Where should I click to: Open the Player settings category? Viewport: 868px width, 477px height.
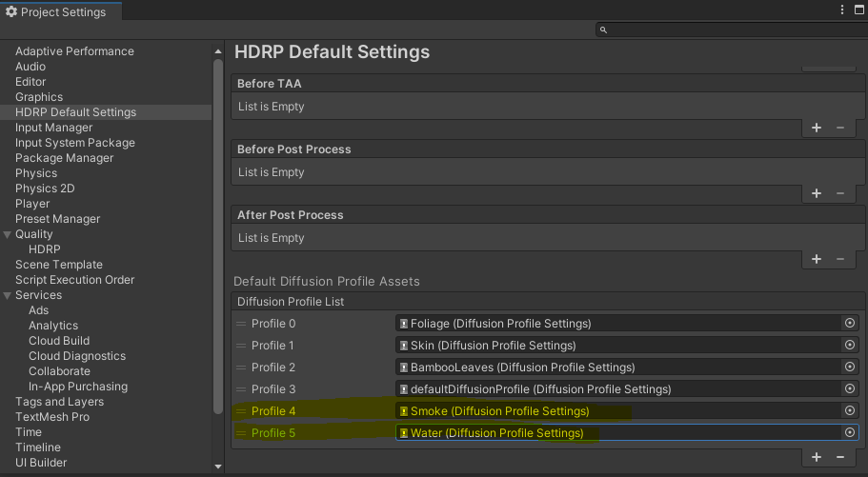click(x=32, y=204)
